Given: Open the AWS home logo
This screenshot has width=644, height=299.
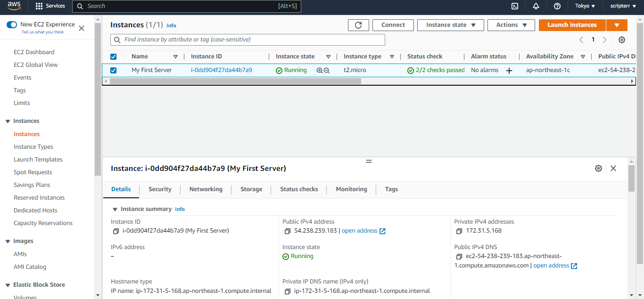Looking at the screenshot, I should coord(14,6).
